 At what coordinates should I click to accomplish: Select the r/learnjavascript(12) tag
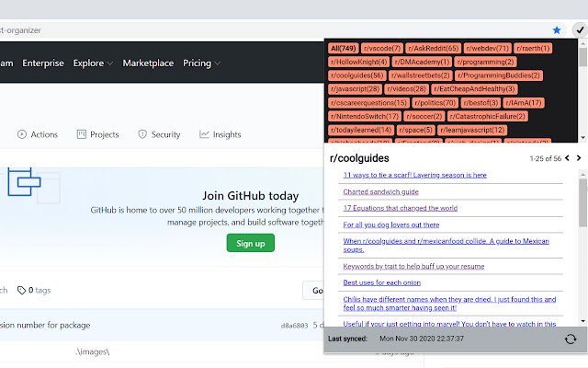pyautogui.click(x=471, y=130)
